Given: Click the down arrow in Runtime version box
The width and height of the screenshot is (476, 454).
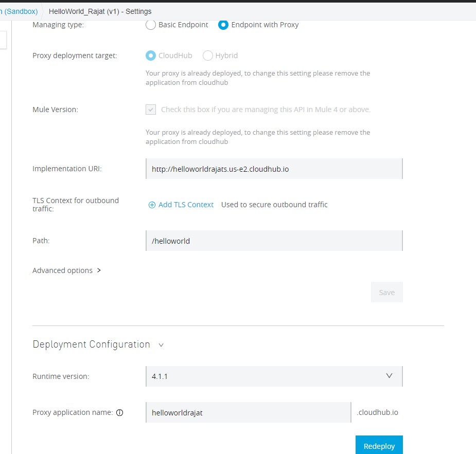Looking at the screenshot, I should click(390, 376).
